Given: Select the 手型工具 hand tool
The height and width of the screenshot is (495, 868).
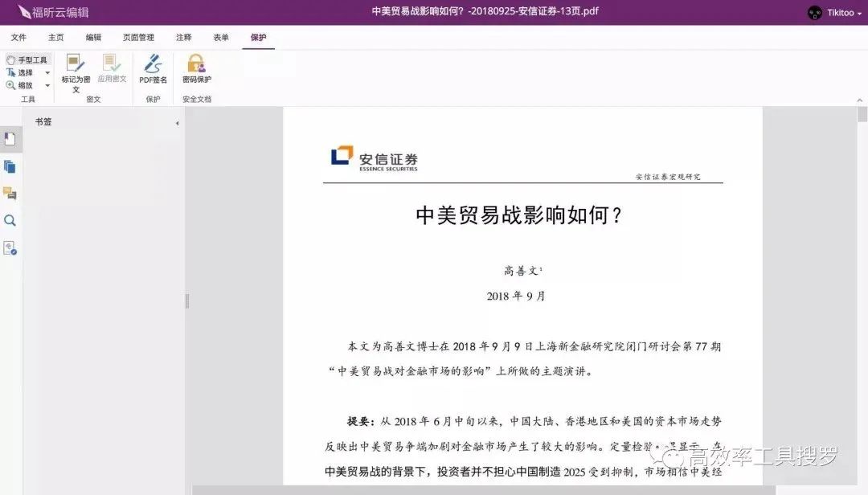Looking at the screenshot, I should click(28, 59).
